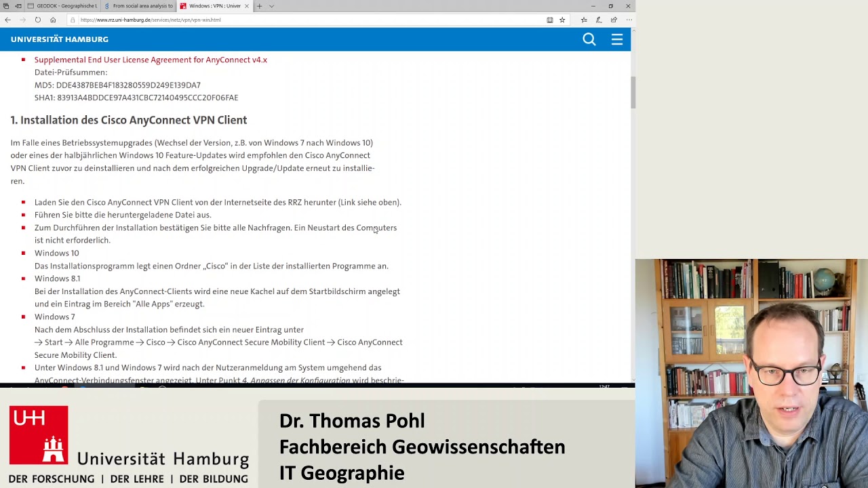Click the browser forward arrow
This screenshot has width=868, height=488.
click(22, 20)
